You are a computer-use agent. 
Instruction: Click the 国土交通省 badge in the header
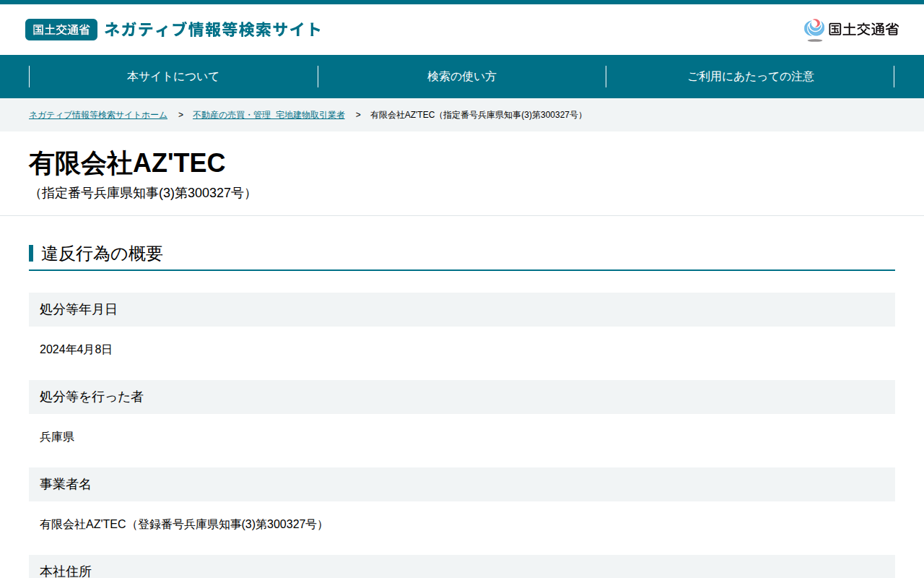[x=61, y=30]
